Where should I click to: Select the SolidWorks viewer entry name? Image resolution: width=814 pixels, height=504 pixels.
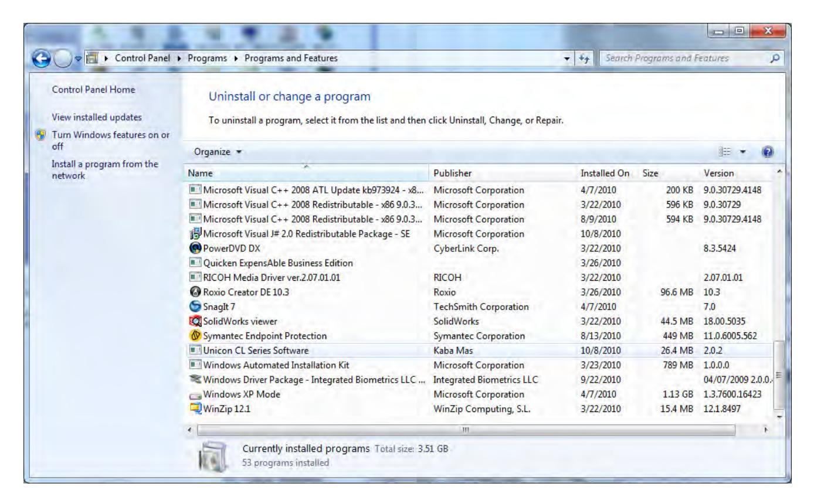coord(239,321)
